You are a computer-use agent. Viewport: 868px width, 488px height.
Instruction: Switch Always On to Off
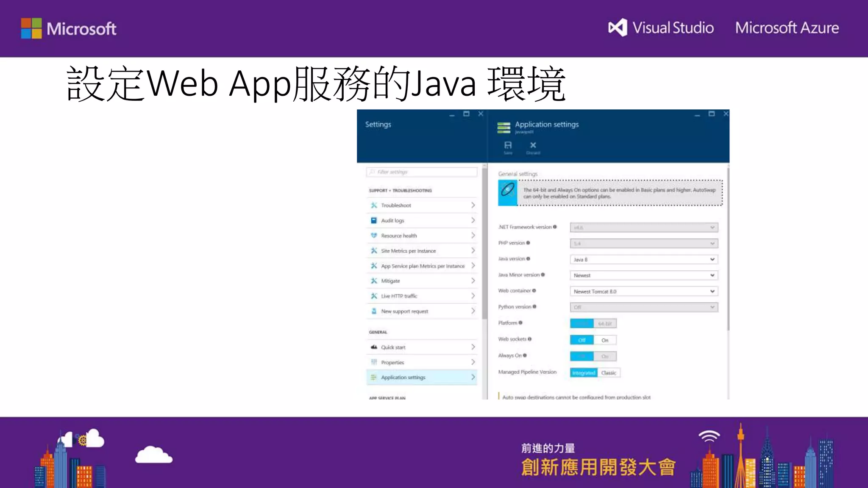click(582, 356)
